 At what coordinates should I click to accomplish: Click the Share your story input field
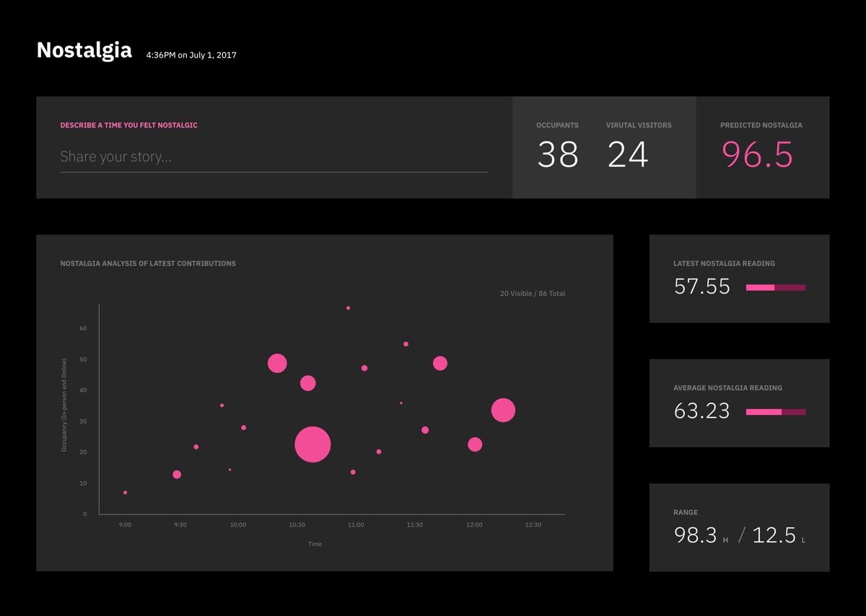(274, 157)
